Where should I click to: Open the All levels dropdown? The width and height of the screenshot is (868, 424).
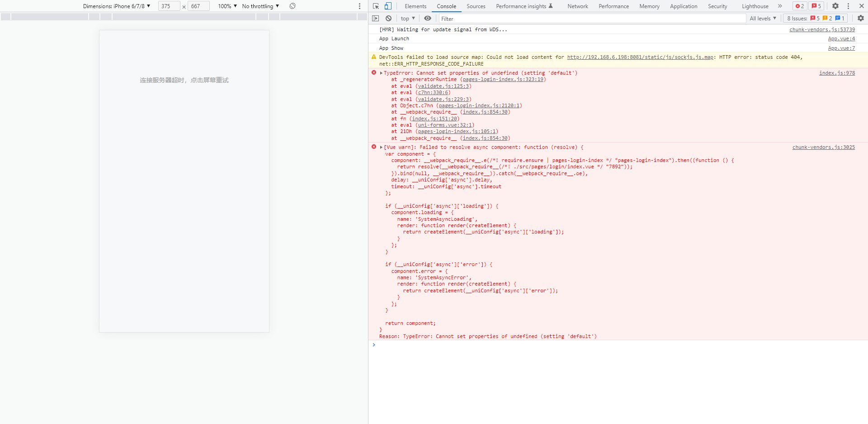[x=763, y=19]
